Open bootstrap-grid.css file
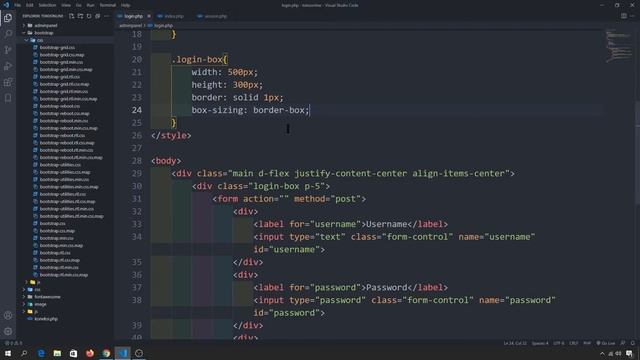Image resolution: width=640 pixels, height=360 pixels. (57, 47)
